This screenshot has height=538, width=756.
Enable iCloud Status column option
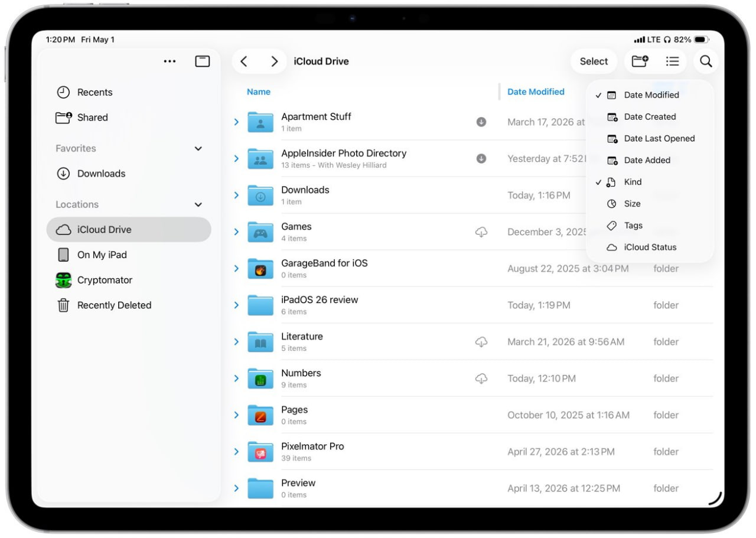[x=650, y=247]
